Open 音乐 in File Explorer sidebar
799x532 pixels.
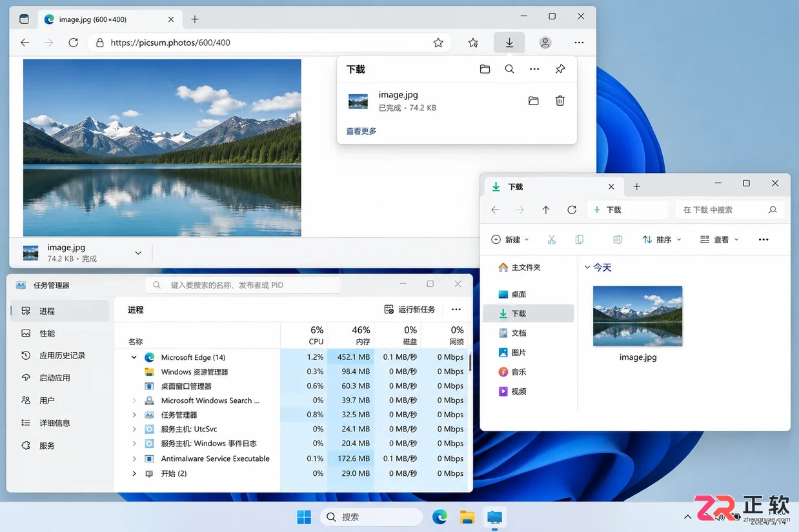[529, 371]
